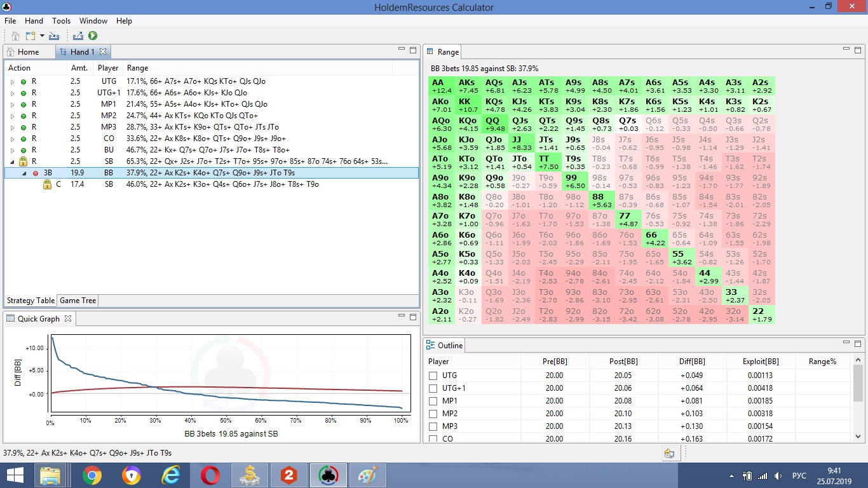Click the red dot on BB 3B row
This screenshot has width=868, height=488.
pyautogui.click(x=35, y=173)
